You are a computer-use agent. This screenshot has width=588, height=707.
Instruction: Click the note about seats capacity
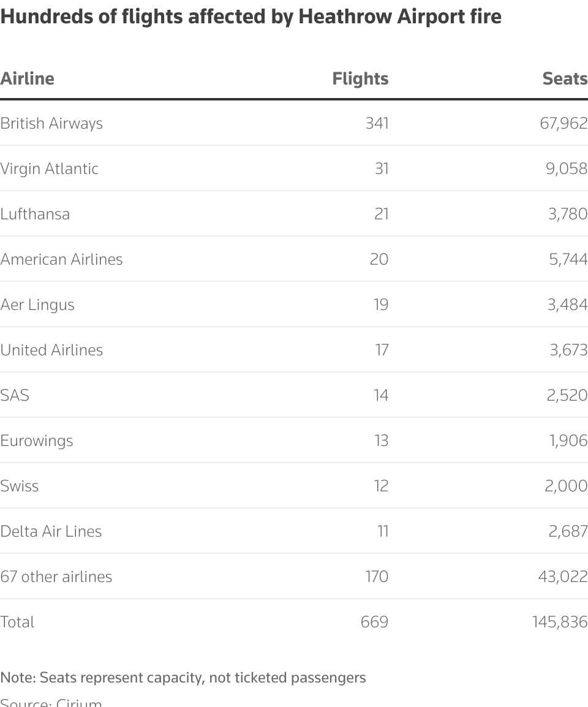[x=183, y=678]
